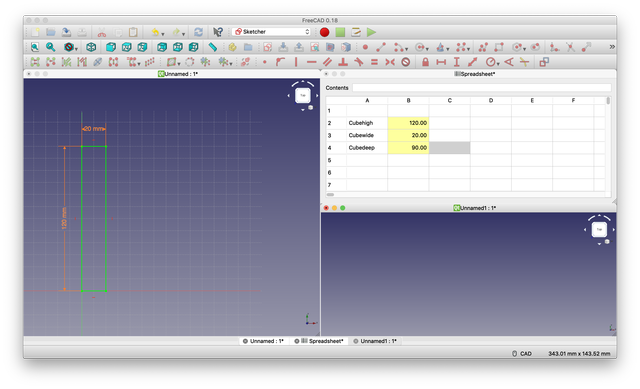The height and width of the screenshot is (389, 640).
Task: Click the Fit Selection magnifier icon
Action: [51, 47]
